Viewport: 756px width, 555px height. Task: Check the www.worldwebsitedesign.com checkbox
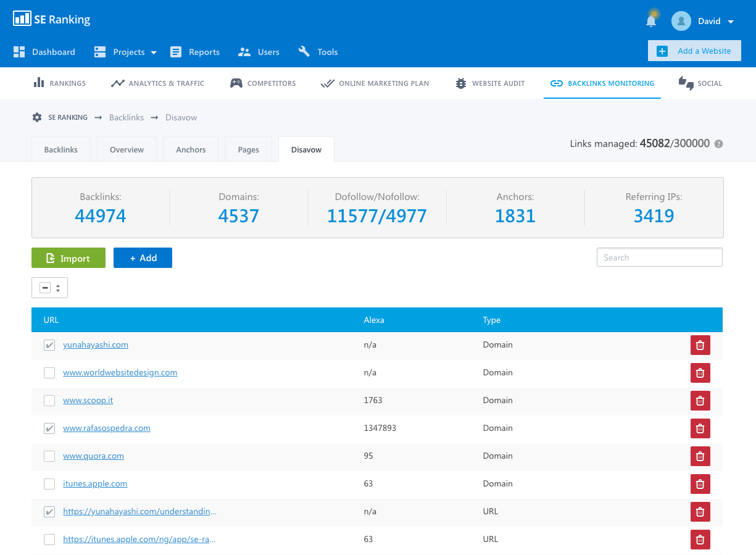click(49, 373)
